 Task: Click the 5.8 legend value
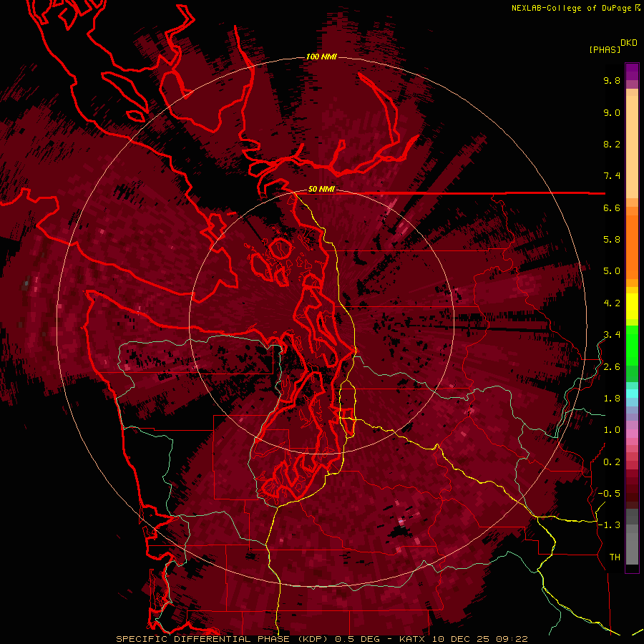[612, 240]
